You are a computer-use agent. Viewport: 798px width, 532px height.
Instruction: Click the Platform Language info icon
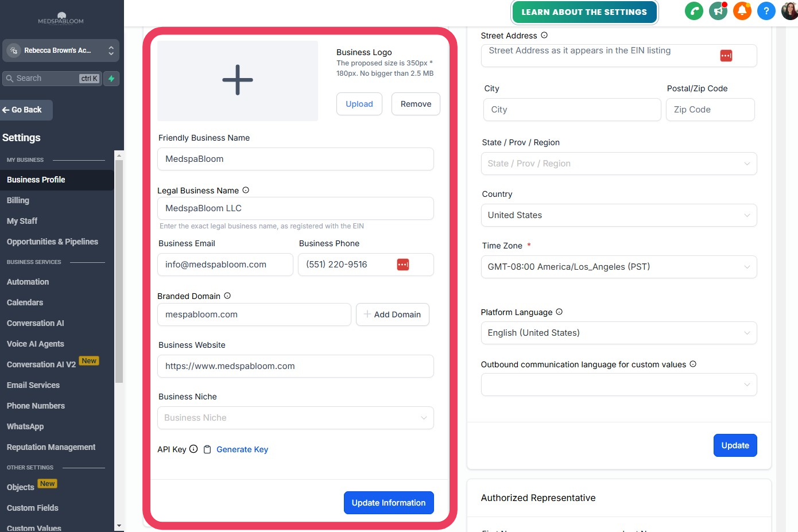click(x=559, y=312)
